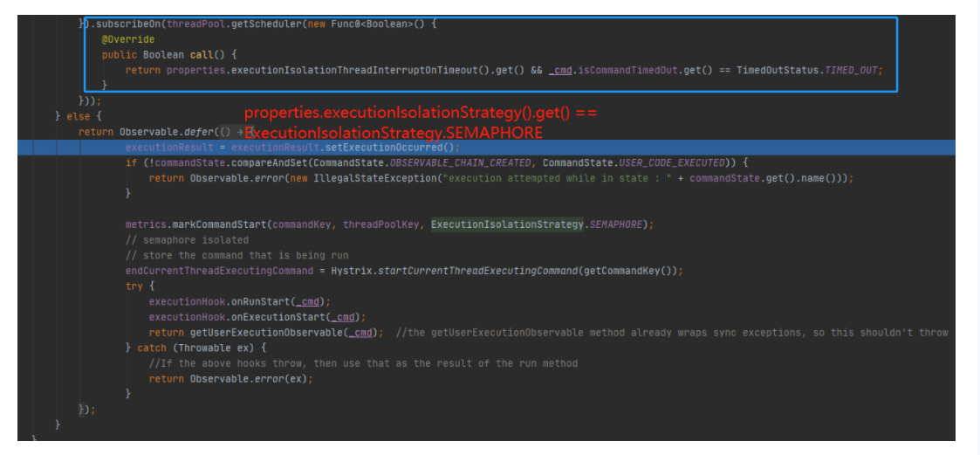
Task: Click the else keyword
Action: click(x=79, y=116)
